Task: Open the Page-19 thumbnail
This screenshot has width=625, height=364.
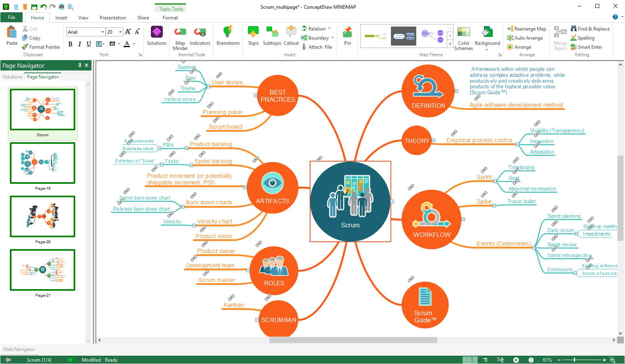Action: click(43, 163)
